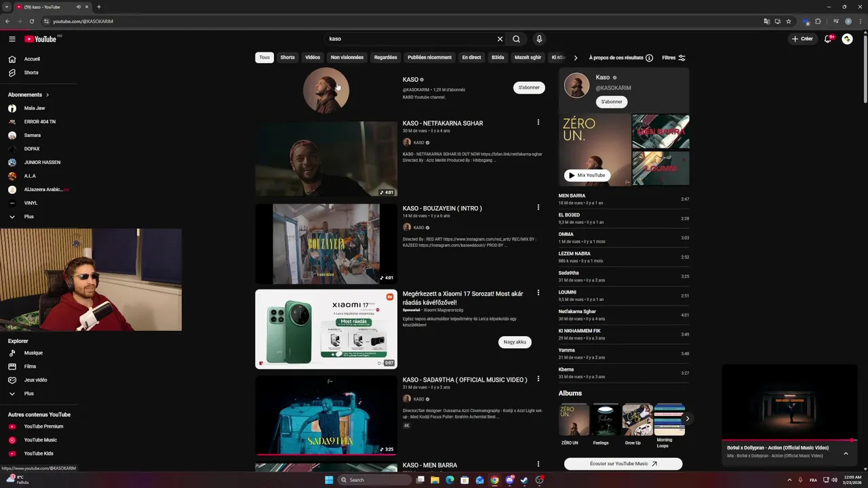Screen dimensions: 868x488
Task: Open more options for SADA9THA video
Action: tap(538, 379)
